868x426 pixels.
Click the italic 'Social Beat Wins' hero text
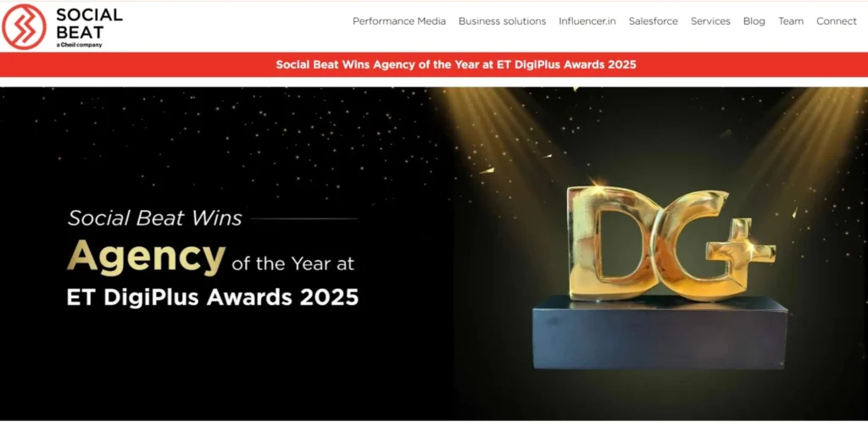(154, 219)
